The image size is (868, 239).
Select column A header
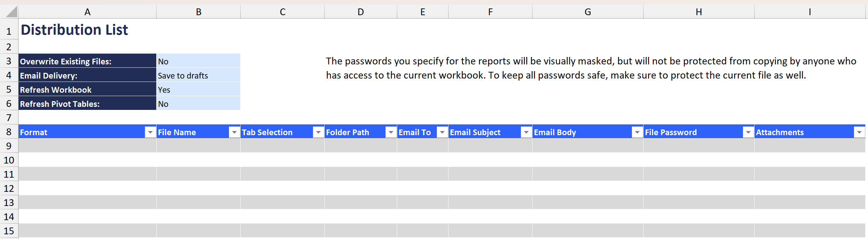(x=87, y=12)
